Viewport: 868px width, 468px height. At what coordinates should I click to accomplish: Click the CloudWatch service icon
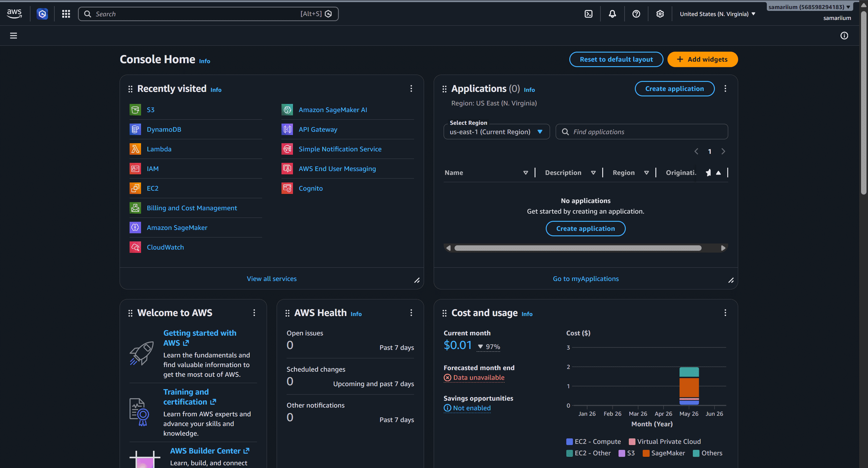pyautogui.click(x=136, y=247)
